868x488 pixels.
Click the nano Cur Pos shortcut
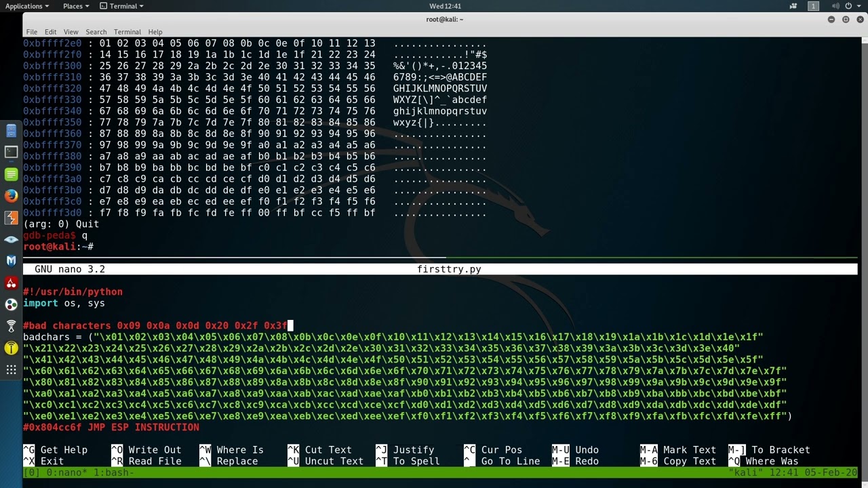[x=492, y=450]
